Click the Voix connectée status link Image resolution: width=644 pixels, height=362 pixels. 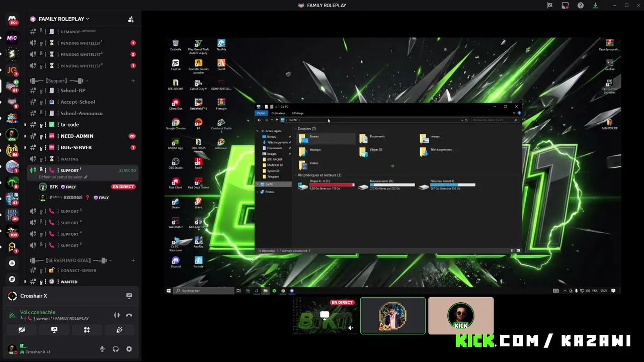pyautogui.click(x=38, y=312)
